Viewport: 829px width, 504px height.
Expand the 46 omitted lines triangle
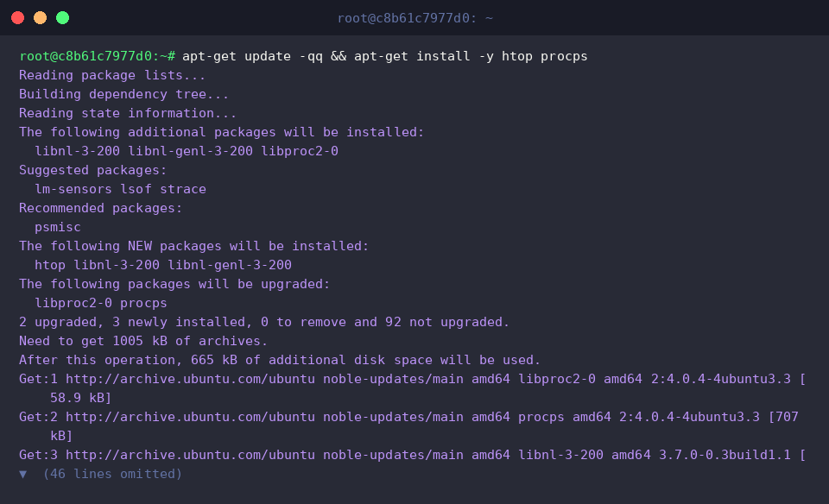pyautogui.click(x=22, y=475)
